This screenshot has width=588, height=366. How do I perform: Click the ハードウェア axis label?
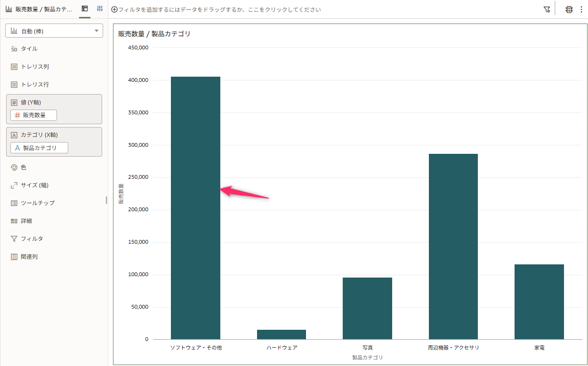[282, 348]
